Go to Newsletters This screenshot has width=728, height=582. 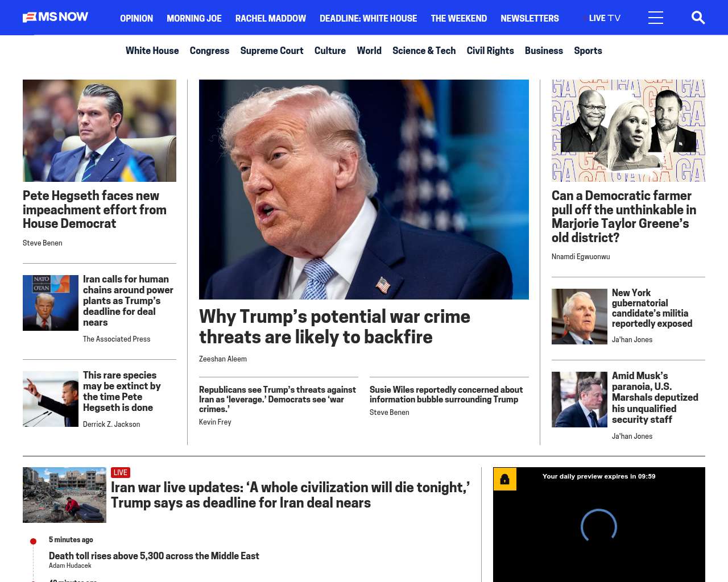530,18
